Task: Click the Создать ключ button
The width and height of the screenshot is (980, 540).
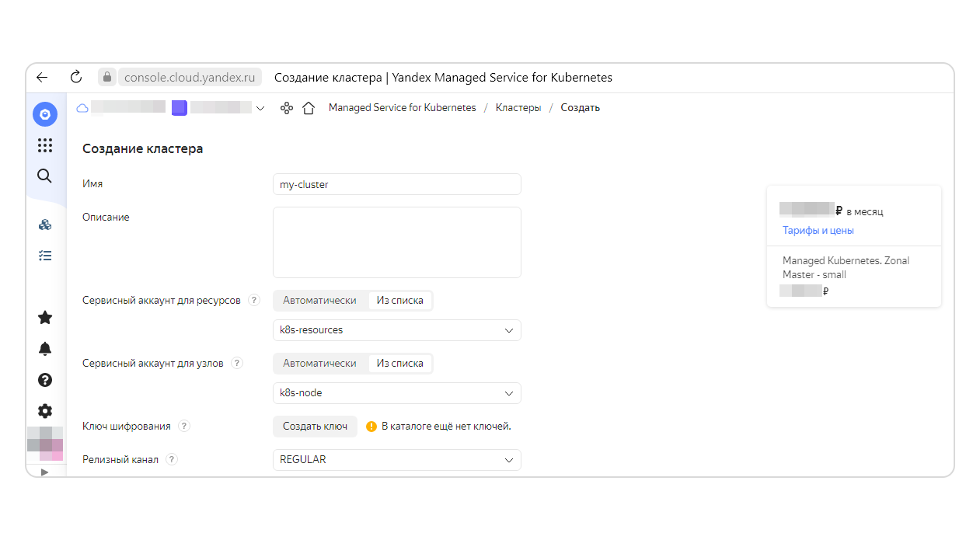Action: click(x=315, y=427)
